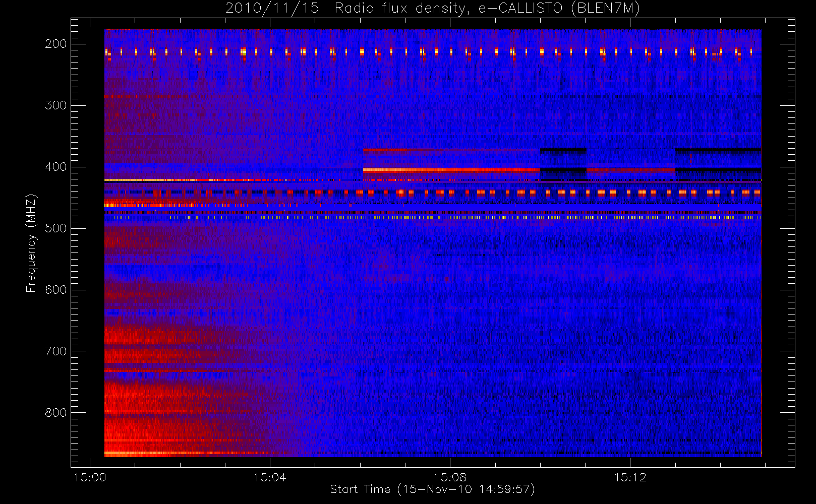This screenshot has height=504, width=816.
Task: Click the 200 MHz tick label
Action: [x=56, y=44]
